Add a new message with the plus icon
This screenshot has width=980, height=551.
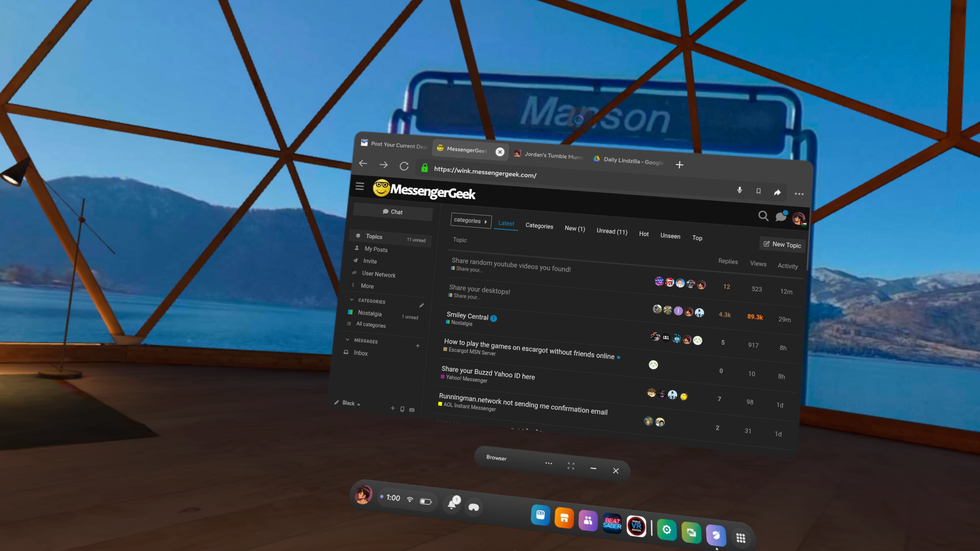(418, 346)
